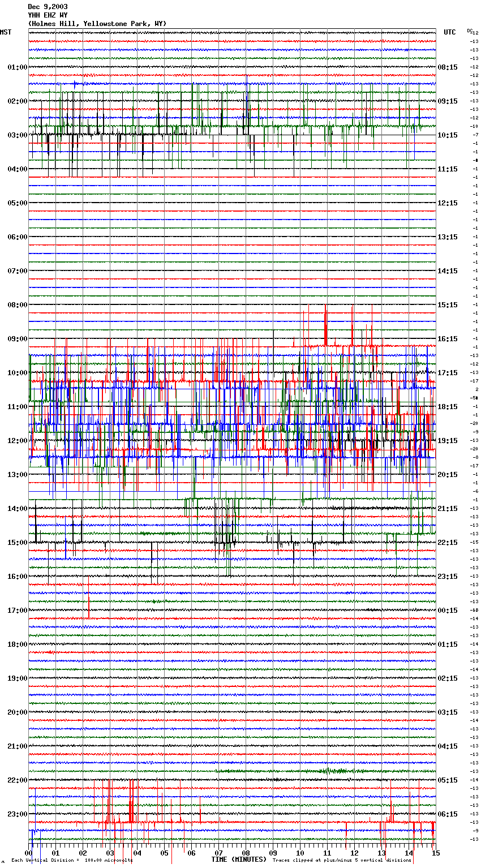This screenshot has height=868, width=481.
Task: Click the '01:15' UTC time label
Action: click(448, 644)
